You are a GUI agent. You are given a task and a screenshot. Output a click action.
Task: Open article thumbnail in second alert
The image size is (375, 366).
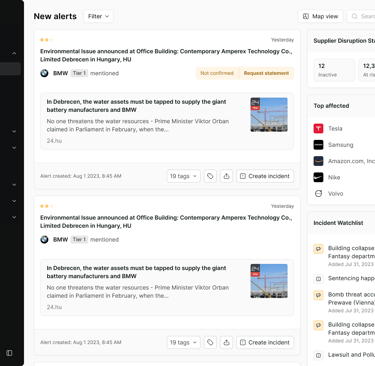(269, 281)
